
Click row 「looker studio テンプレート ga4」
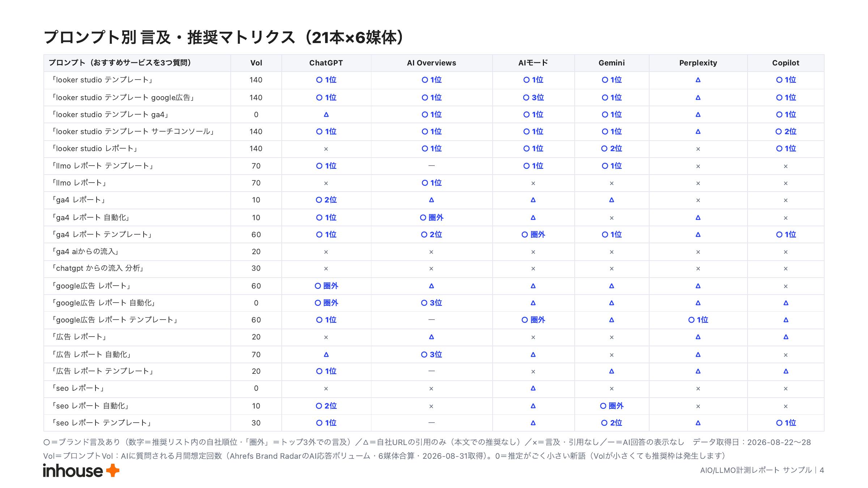click(434, 115)
